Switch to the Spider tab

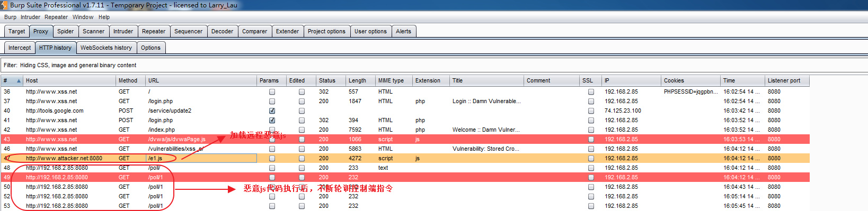coord(66,31)
